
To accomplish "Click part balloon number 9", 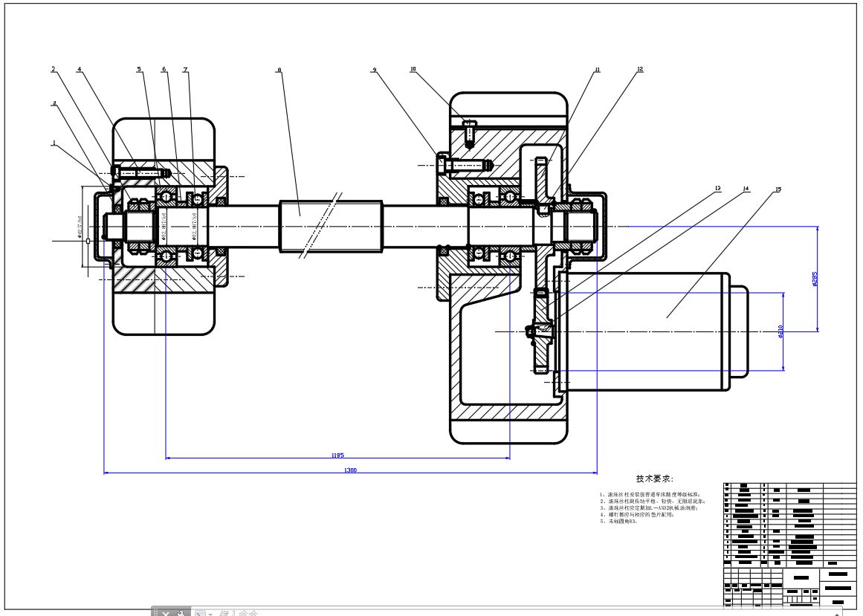I will click(374, 70).
